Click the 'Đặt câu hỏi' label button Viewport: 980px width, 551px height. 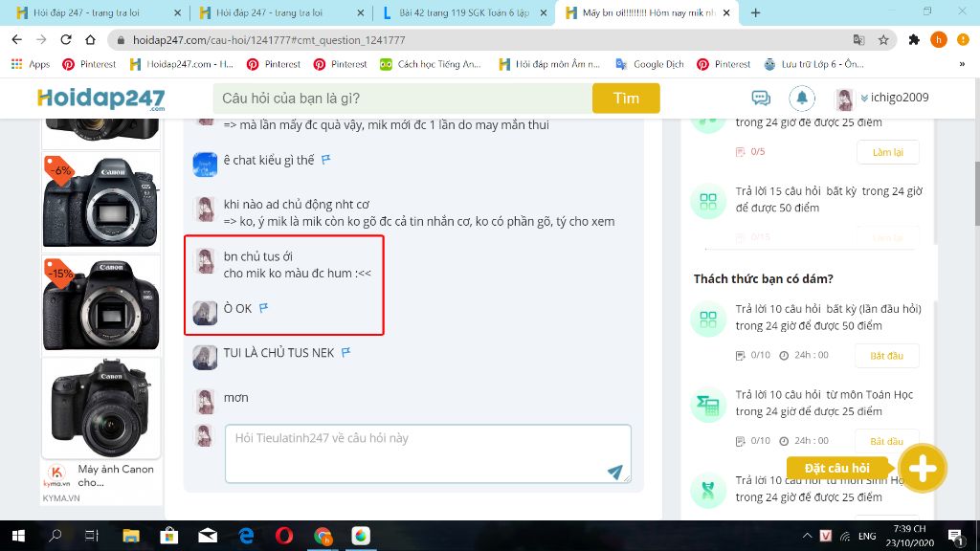(836, 468)
